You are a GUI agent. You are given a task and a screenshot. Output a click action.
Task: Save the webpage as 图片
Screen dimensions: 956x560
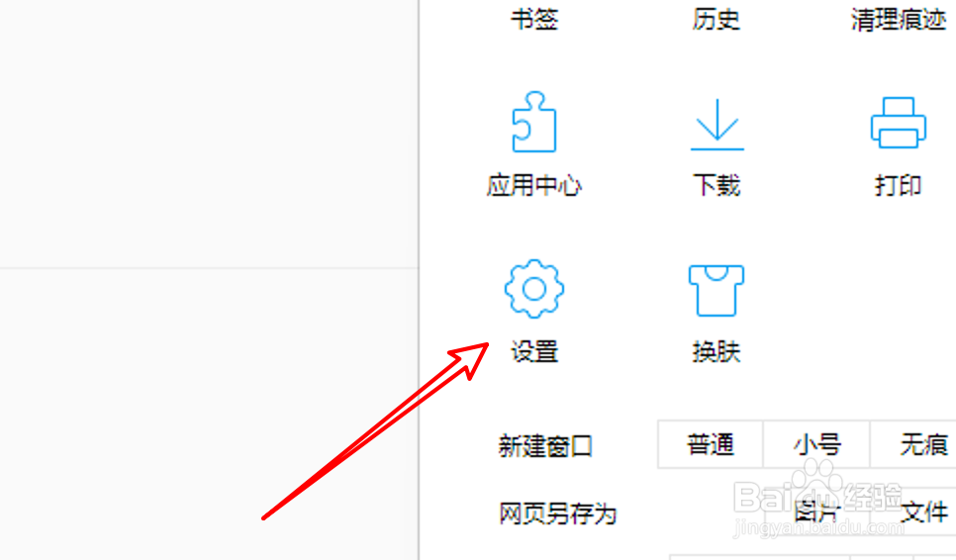[x=817, y=513]
